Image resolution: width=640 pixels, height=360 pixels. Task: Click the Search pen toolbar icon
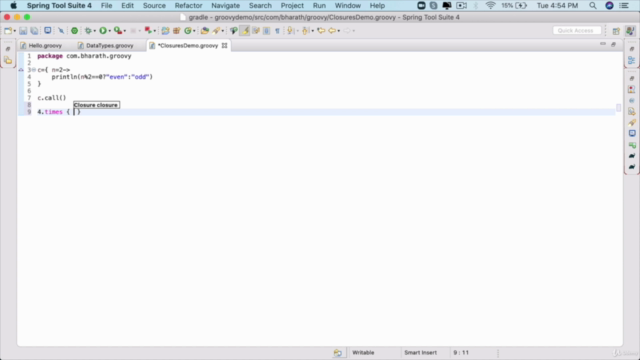click(216, 31)
